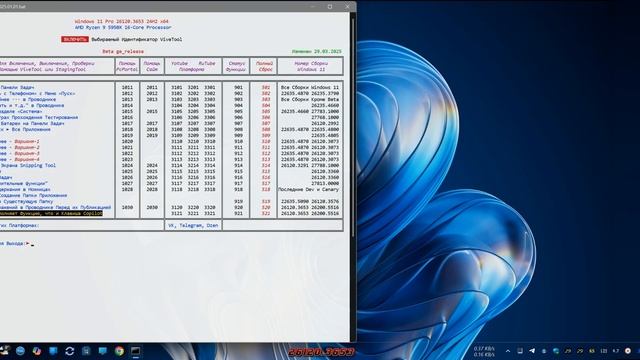This screenshot has height=360, width=640.
Task: Click 'Номер Сборки Windows 11' header
Action: pos(311,67)
